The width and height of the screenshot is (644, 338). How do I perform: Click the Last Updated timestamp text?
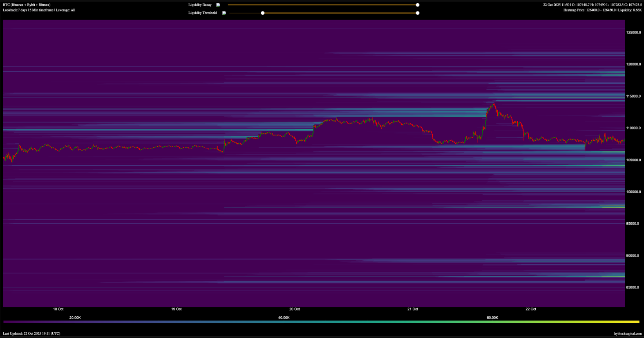click(x=31, y=333)
